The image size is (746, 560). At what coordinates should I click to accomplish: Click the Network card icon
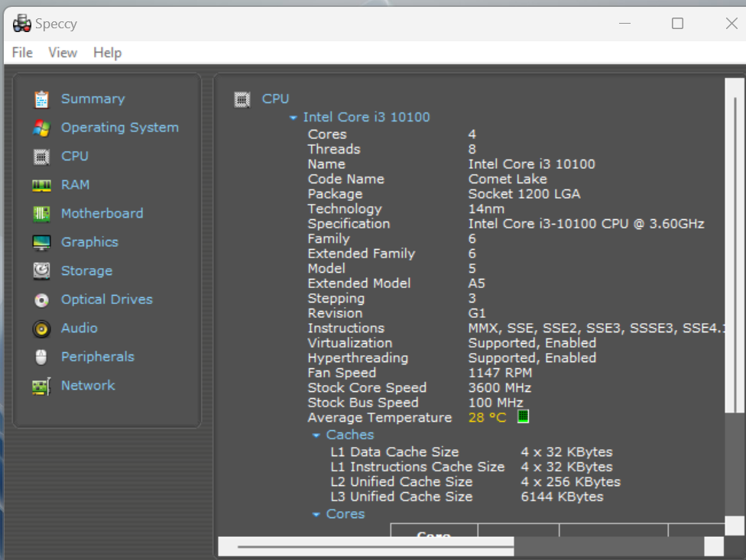click(41, 386)
